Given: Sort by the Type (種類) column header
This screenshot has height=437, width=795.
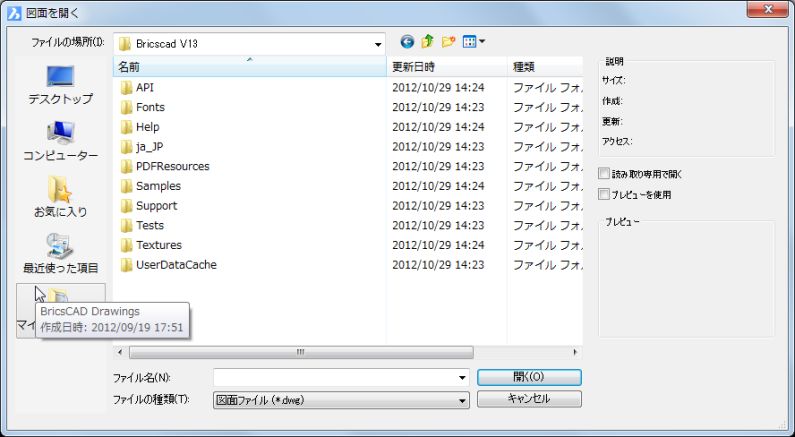Looking at the screenshot, I should tap(545, 67).
